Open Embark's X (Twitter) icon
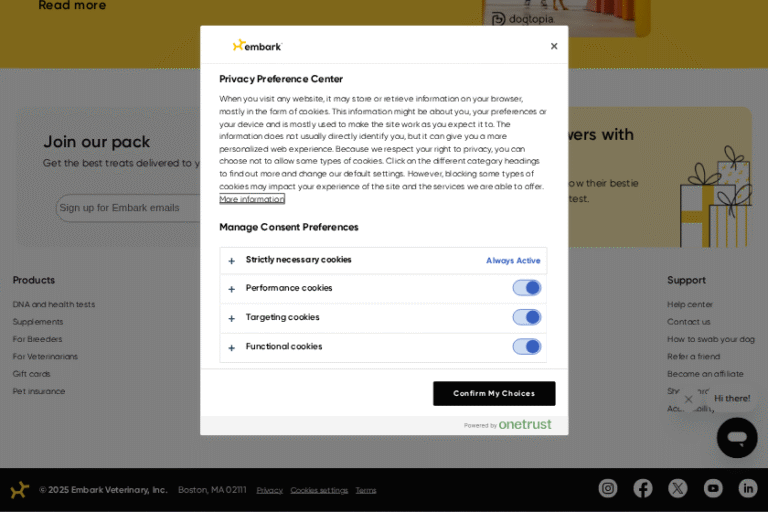This screenshot has height=512, width=768. (x=678, y=488)
